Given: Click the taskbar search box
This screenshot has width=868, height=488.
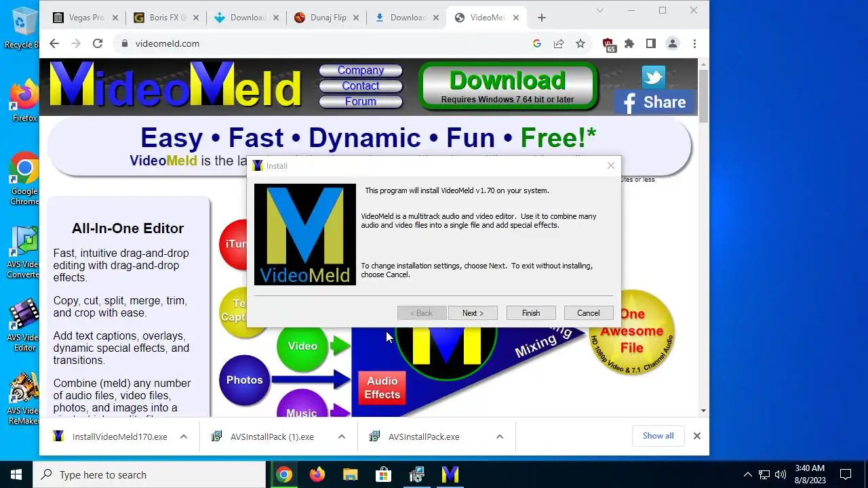Looking at the screenshot, I should tap(149, 474).
